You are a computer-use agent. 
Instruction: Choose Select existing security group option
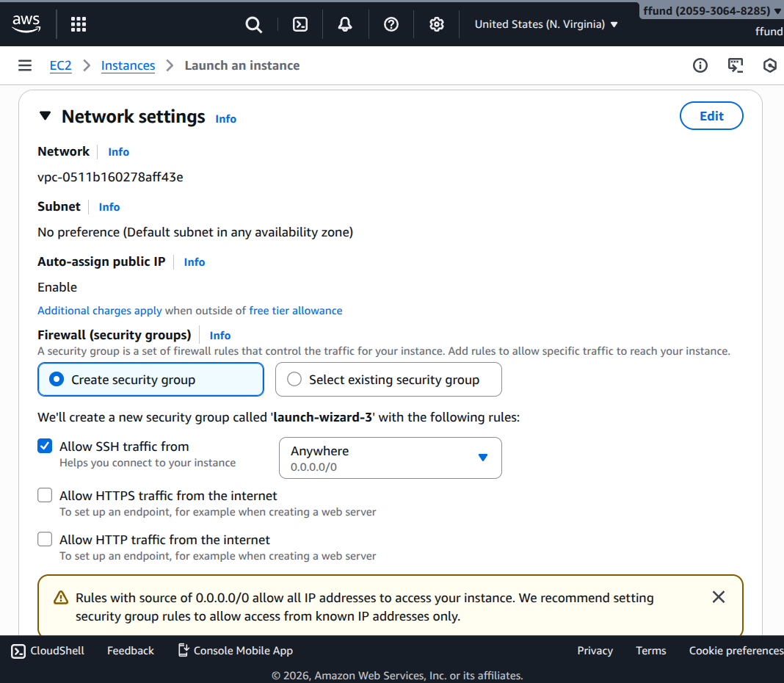coord(294,380)
